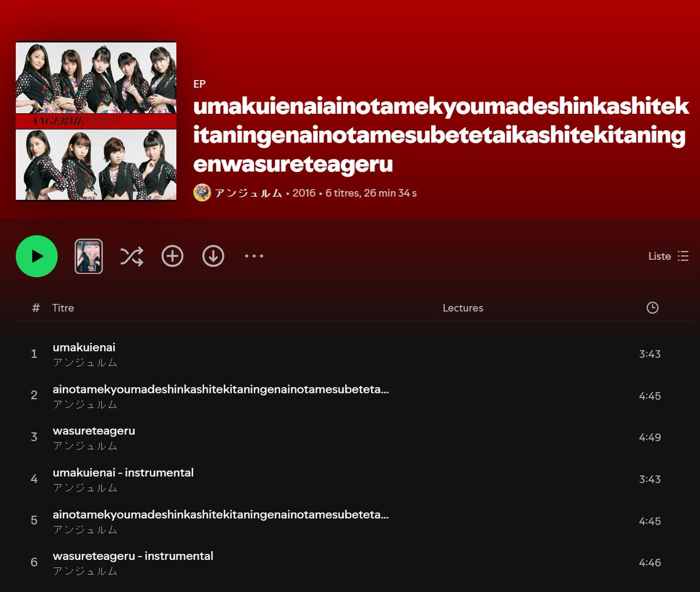Select track 5 ainotamekyoumade title
700x592 pixels.
click(x=220, y=515)
